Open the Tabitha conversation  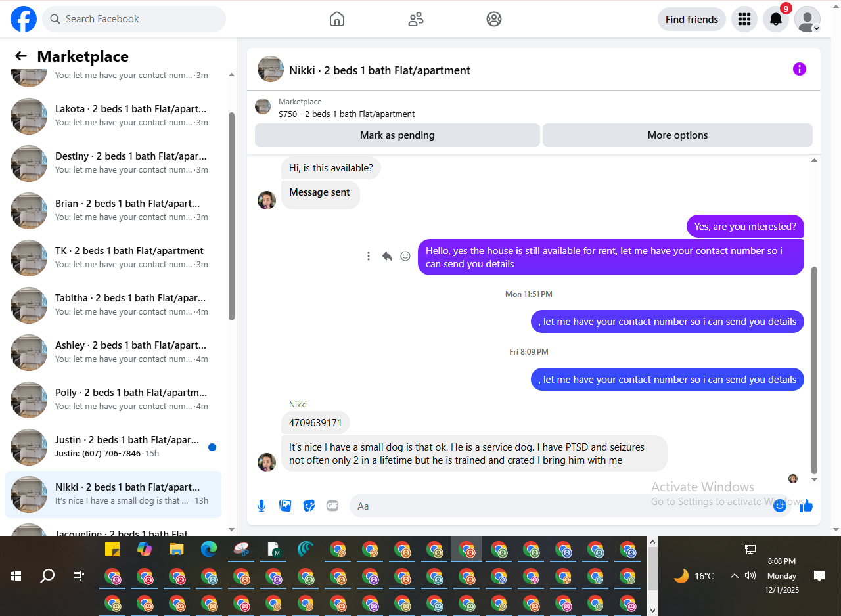[x=113, y=305]
